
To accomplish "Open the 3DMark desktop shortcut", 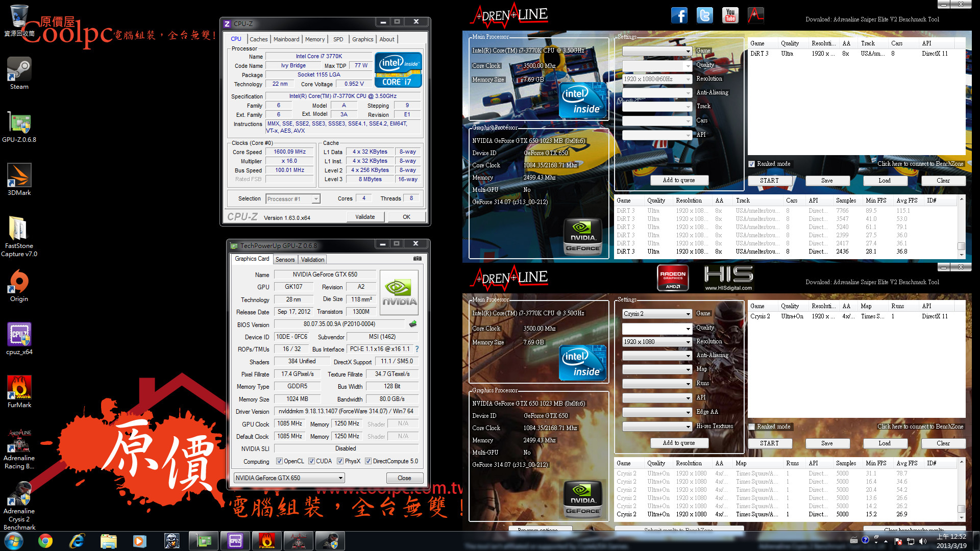I will (19, 179).
